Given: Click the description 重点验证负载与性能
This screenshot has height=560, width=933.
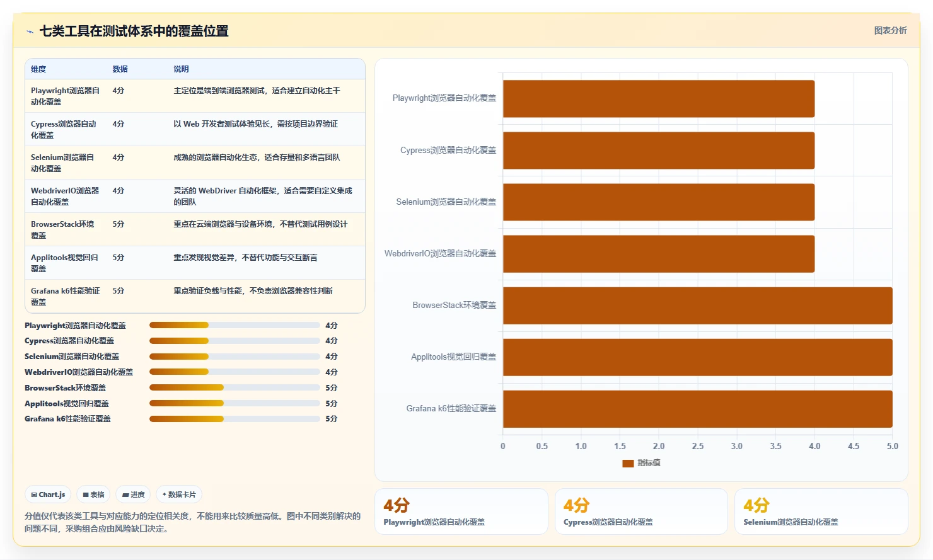Looking at the screenshot, I should [253, 291].
